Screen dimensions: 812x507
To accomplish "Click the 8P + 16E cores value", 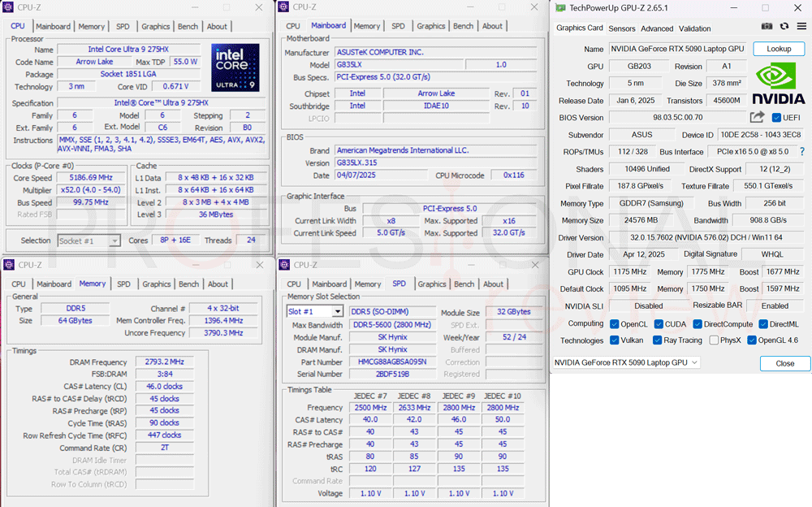I will pyautogui.click(x=175, y=240).
